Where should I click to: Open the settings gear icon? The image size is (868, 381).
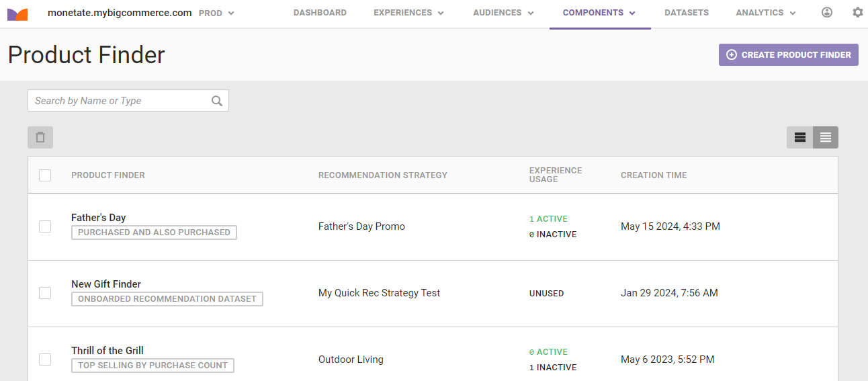(857, 13)
